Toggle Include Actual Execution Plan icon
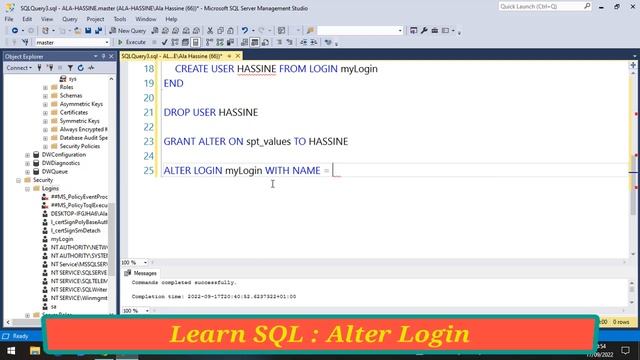The image size is (640, 360). [209, 42]
